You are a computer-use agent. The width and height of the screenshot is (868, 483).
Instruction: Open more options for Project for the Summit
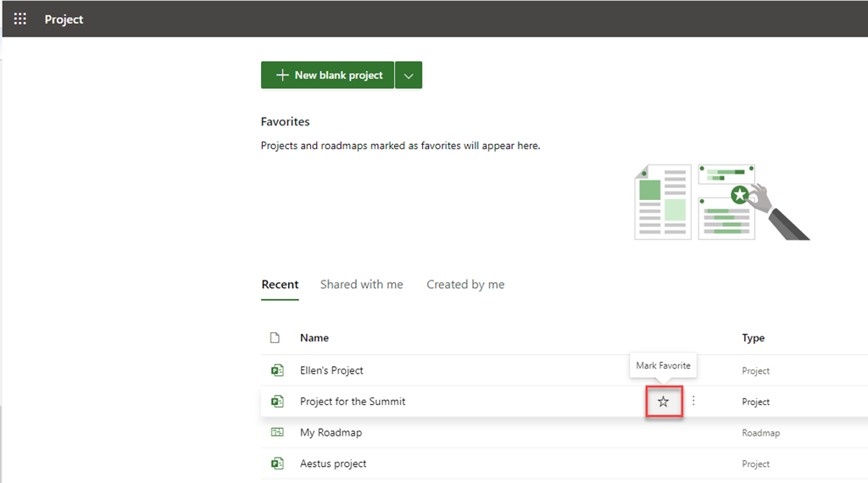pyautogui.click(x=693, y=401)
